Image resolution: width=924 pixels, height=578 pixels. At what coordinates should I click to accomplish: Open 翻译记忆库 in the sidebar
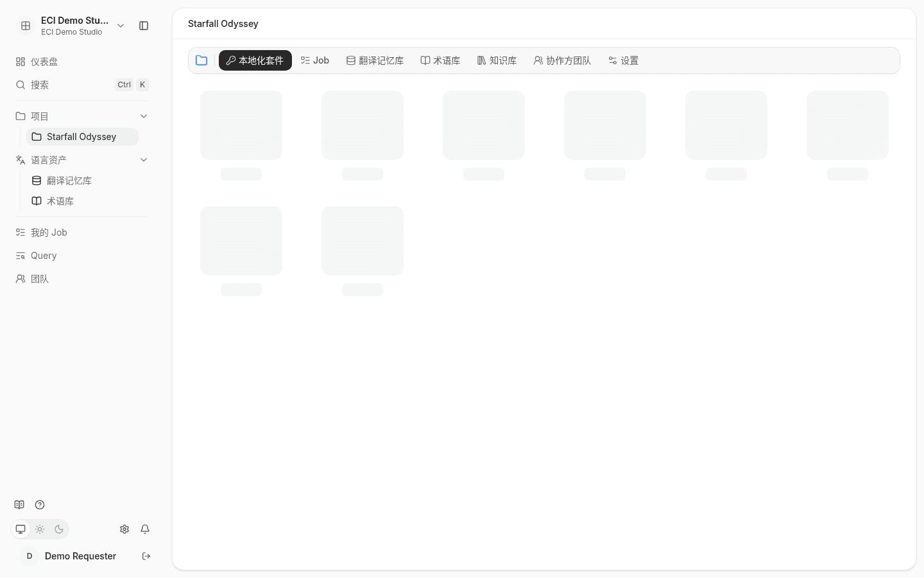click(x=82, y=180)
